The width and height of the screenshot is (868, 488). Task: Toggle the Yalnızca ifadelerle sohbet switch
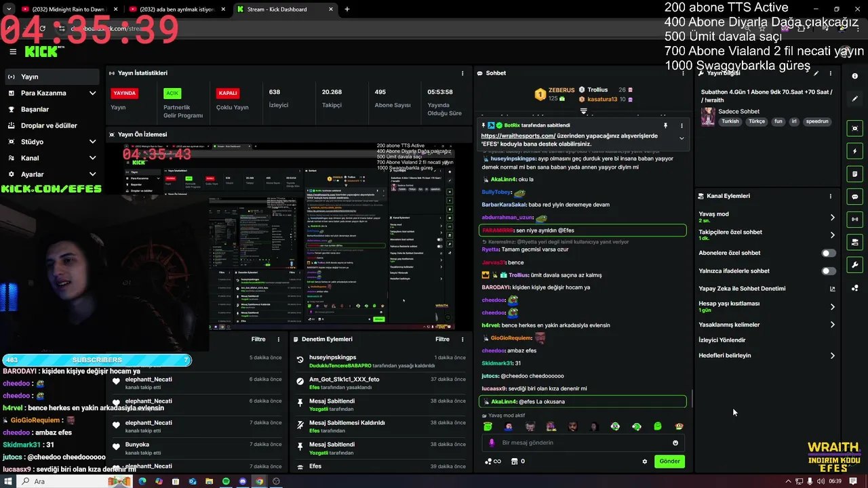click(x=829, y=271)
